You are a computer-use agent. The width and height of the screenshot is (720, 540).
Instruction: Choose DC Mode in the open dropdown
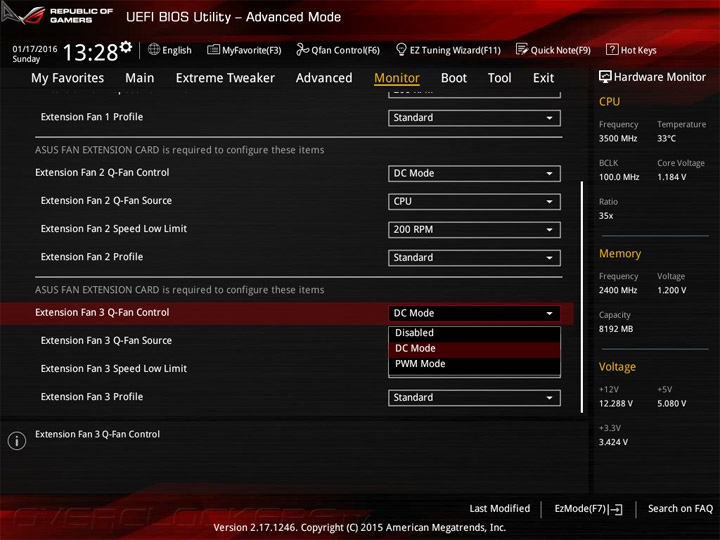point(474,349)
